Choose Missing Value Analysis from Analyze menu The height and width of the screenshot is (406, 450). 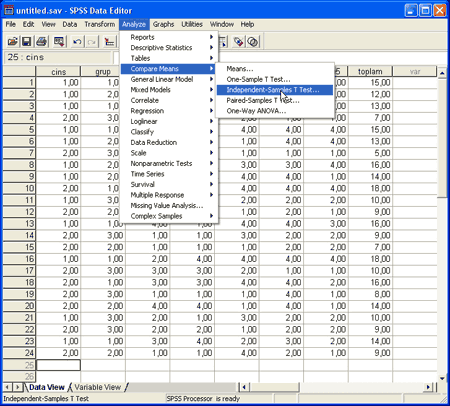click(x=169, y=206)
